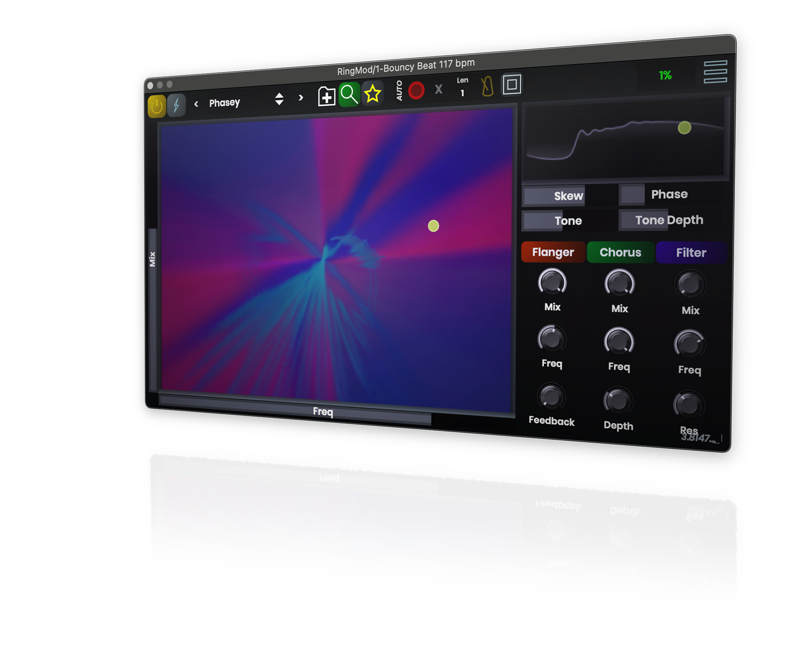Click the yellow dot in XY pad
812x650 pixels.
pos(433,226)
